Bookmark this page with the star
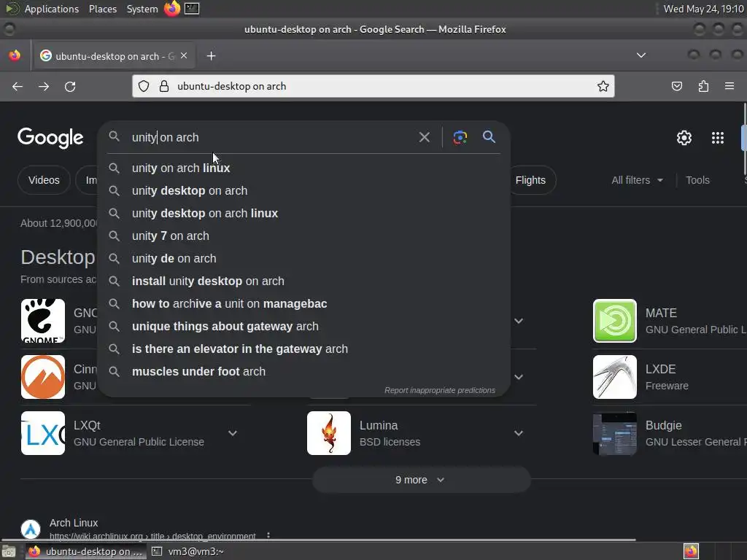Screen dimensions: 747x560 [x=603, y=86]
